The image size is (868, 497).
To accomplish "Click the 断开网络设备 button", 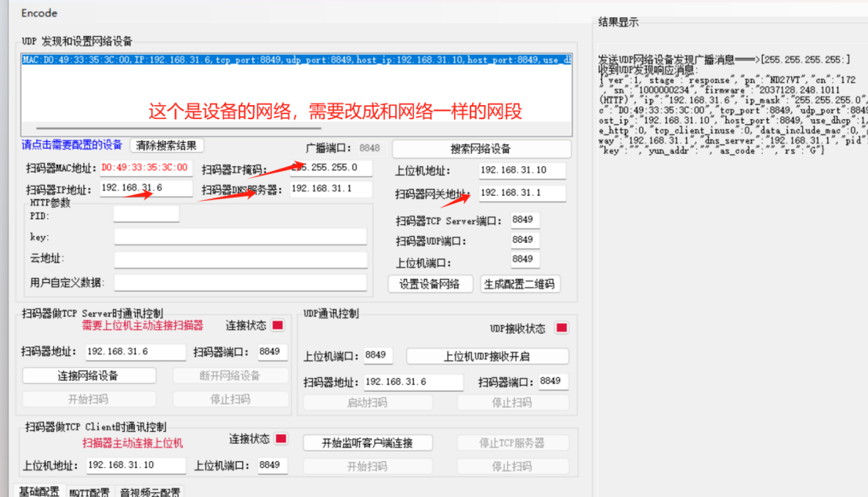I will (231, 375).
